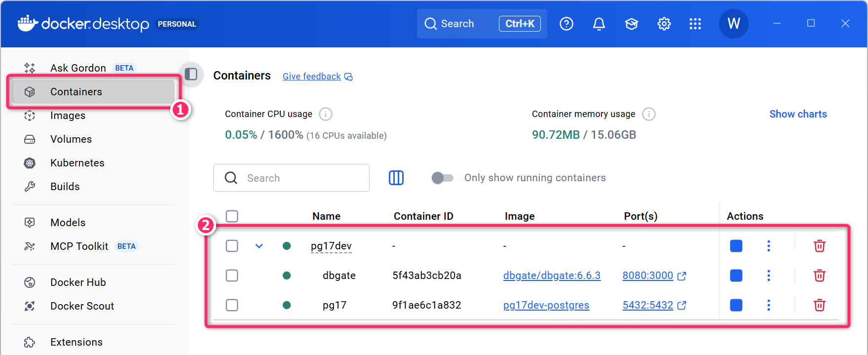
Task: Open Volumes section
Action: coord(71,139)
